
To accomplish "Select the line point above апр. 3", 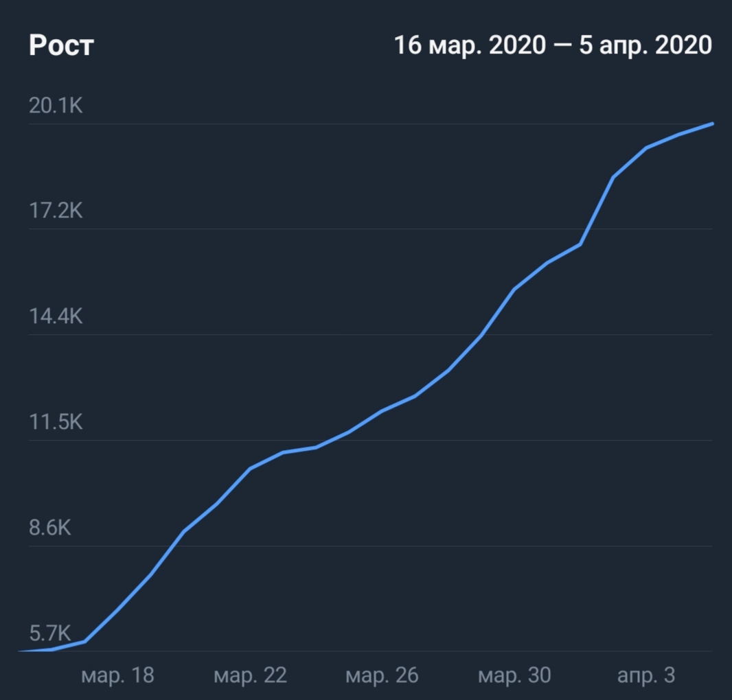I will (646, 148).
